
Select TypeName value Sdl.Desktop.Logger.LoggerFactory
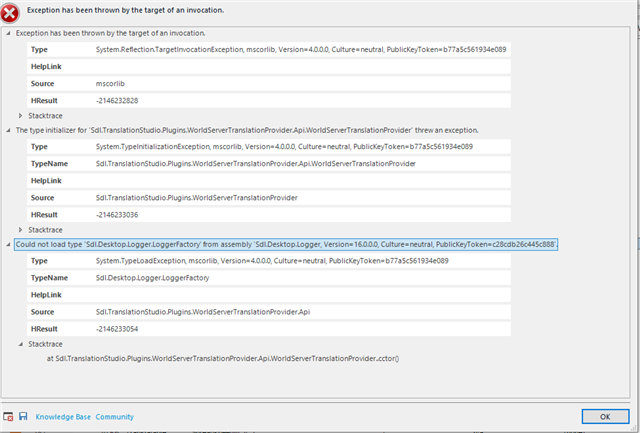153,278
